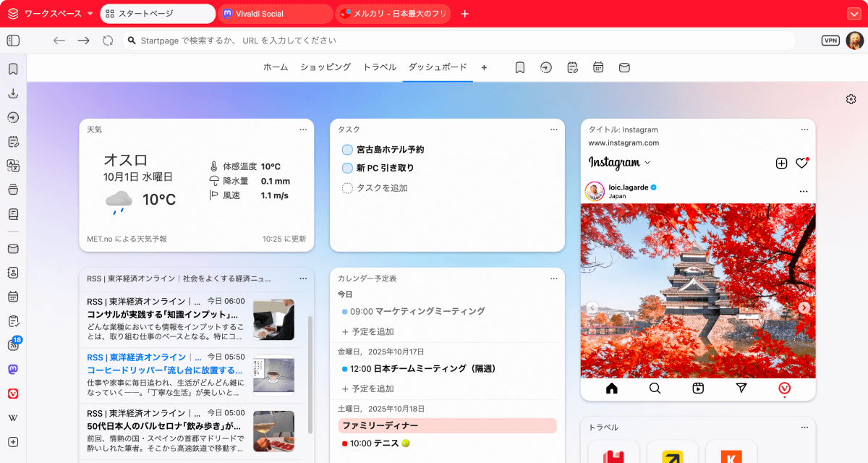The image size is (868, 463).
Task: Open the Feeds panel showing 18 unread items
Action: coord(13,345)
